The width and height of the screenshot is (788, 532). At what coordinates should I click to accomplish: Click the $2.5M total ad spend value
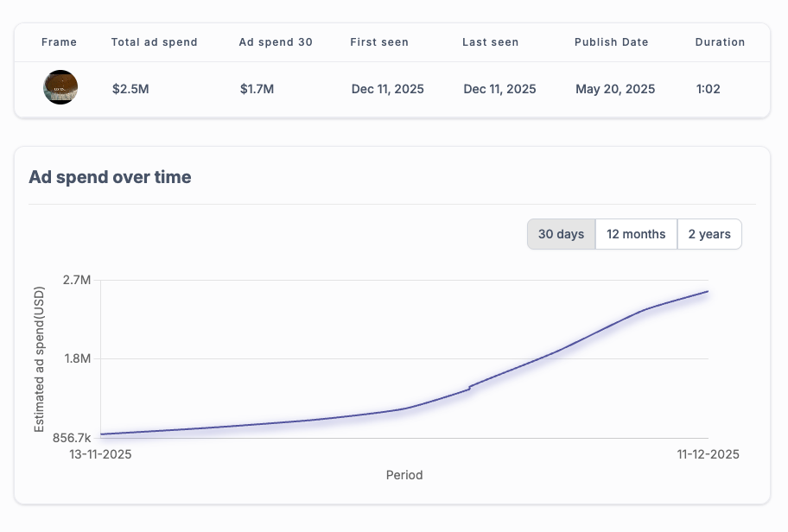pyautogui.click(x=130, y=89)
